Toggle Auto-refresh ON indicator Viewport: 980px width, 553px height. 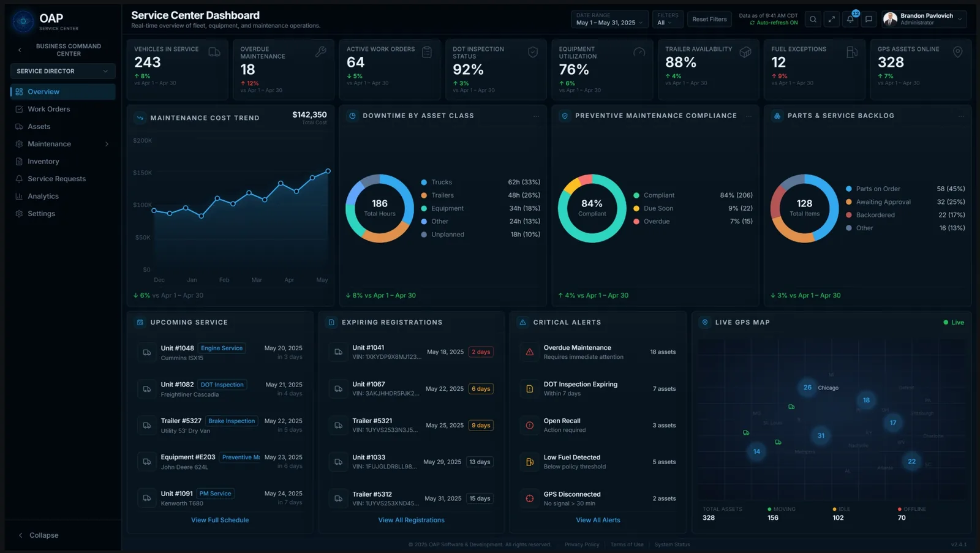tap(774, 23)
